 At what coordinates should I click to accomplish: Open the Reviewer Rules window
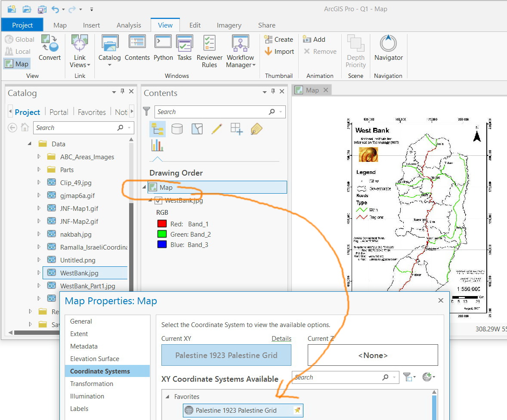(210, 51)
